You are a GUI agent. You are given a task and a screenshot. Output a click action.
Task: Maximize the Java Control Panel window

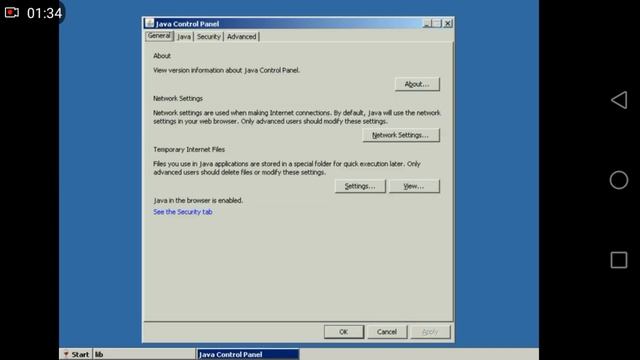(x=437, y=24)
